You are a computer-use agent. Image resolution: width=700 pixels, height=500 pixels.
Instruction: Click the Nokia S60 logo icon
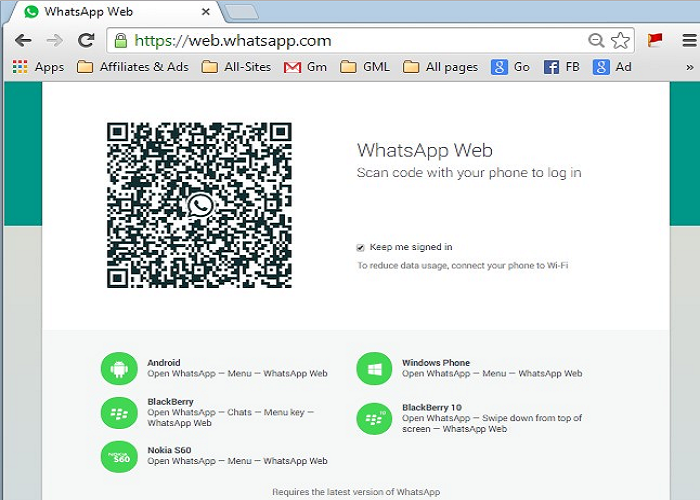(x=119, y=456)
